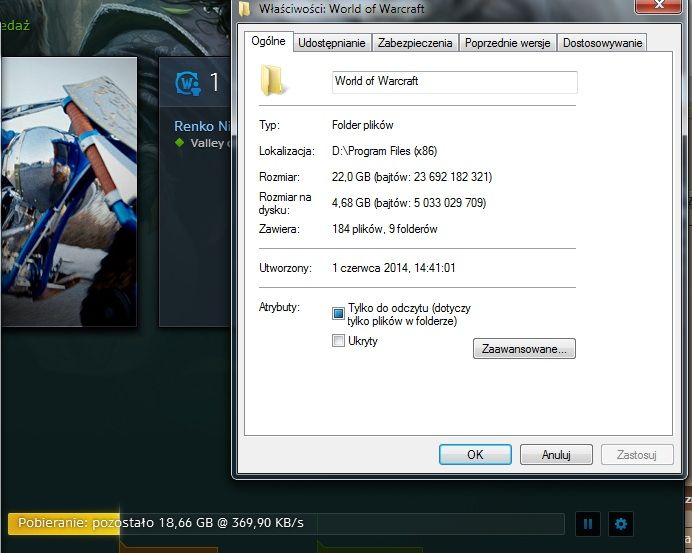Click the download progress bar

click(286, 523)
